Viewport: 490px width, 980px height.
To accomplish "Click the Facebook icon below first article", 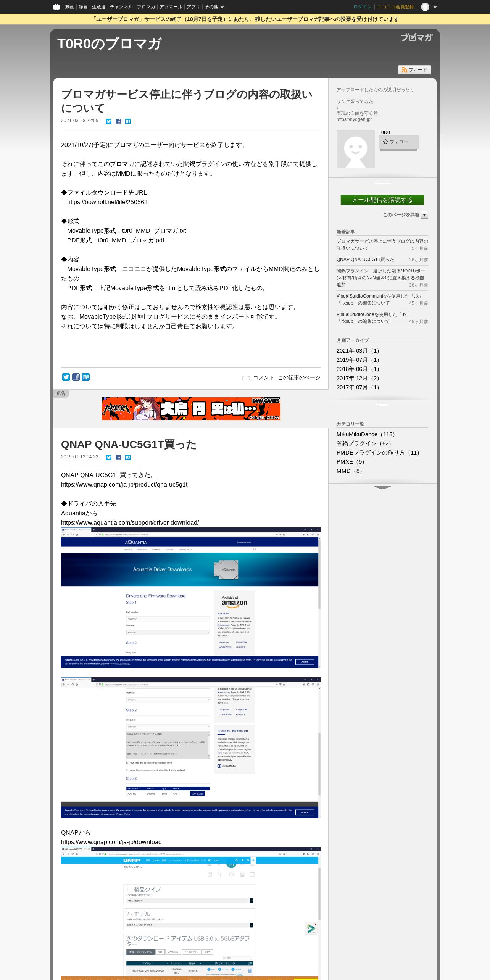I will (x=76, y=377).
